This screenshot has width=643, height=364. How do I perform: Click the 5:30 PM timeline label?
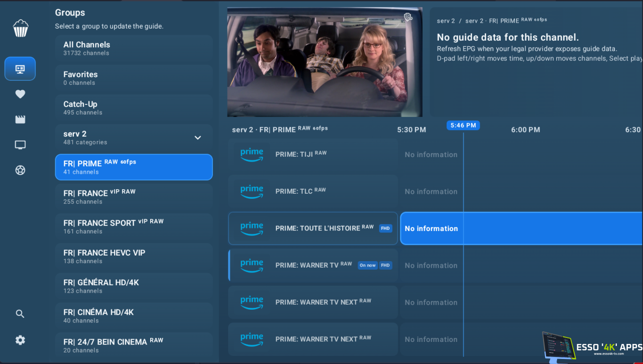pyautogui.click(x=411, y=130)
